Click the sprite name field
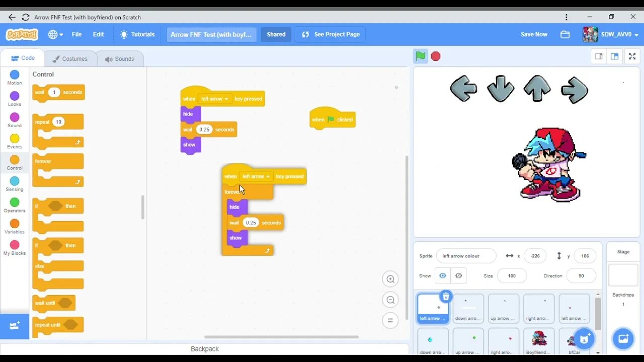 466,256
